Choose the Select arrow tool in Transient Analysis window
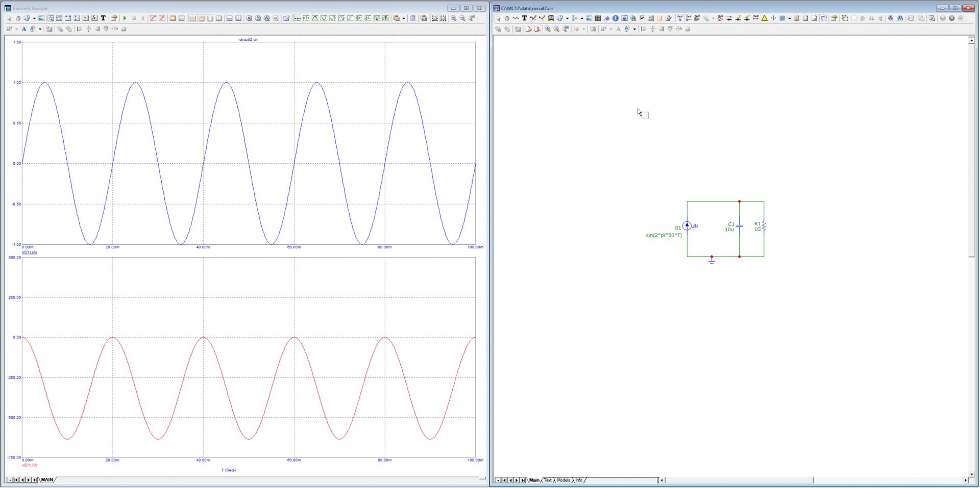This screenshot has width=980, height=488. (9, 18)
